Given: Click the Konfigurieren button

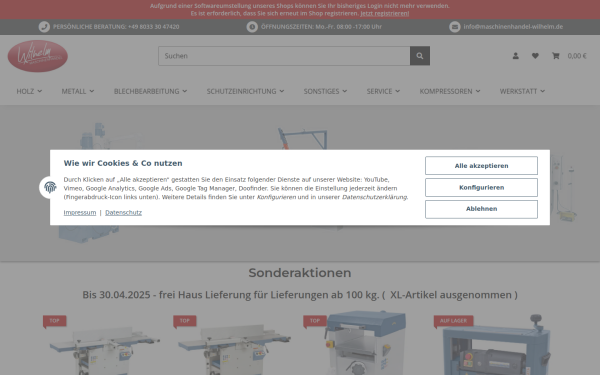Looking at the screenshot, I should (481, 188).
